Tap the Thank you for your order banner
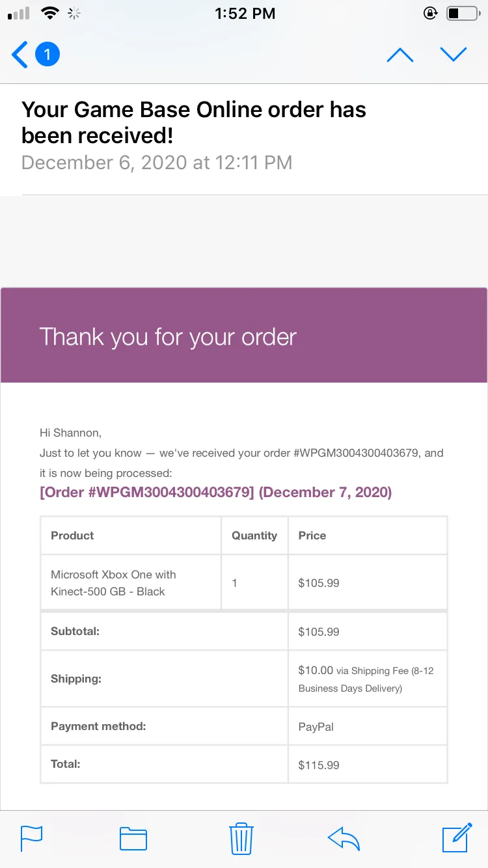 coord(244,335)
